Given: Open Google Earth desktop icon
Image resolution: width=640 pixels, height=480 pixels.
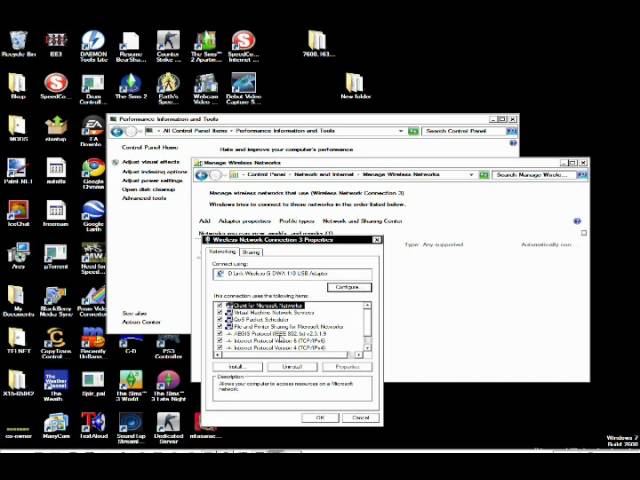Looking at the screenshot, I should tap(93, 216).
